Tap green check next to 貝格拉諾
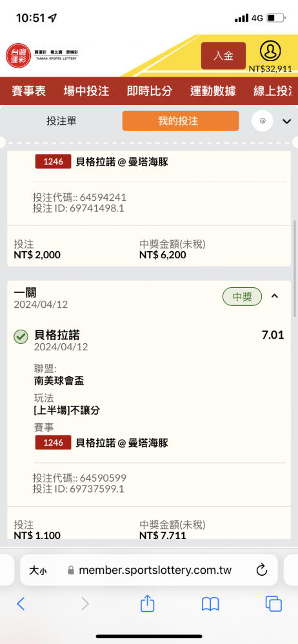 (21, 336)
